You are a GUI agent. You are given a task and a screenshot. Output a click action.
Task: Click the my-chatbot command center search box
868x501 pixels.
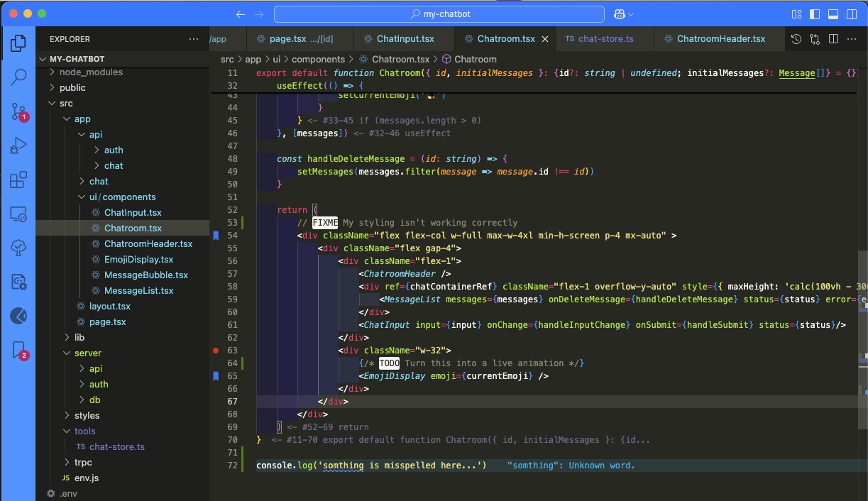pos(439,14)
